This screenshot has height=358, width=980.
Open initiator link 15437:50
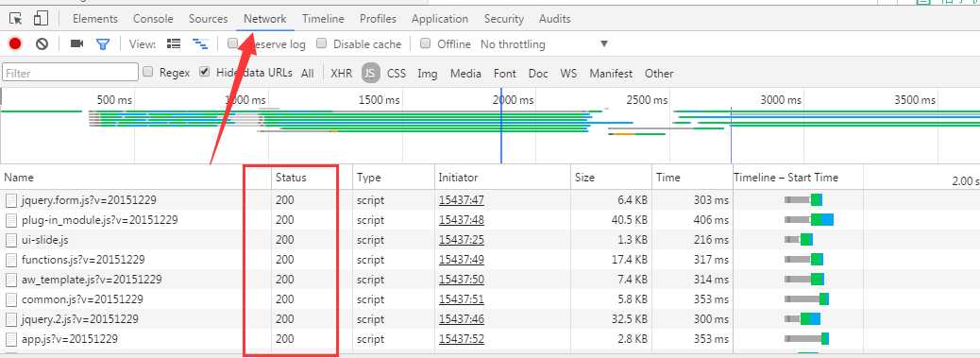[x=462, y=280]
